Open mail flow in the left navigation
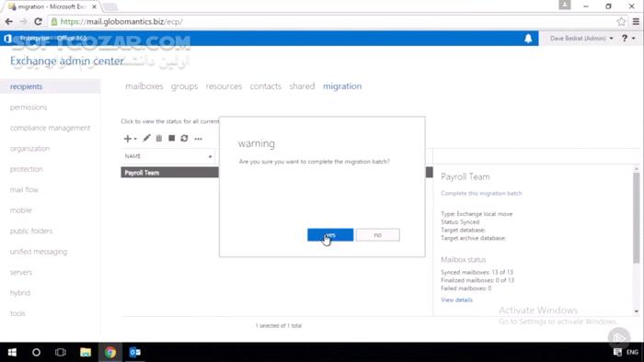Screen dimensions: 644x362 (24, 189)
